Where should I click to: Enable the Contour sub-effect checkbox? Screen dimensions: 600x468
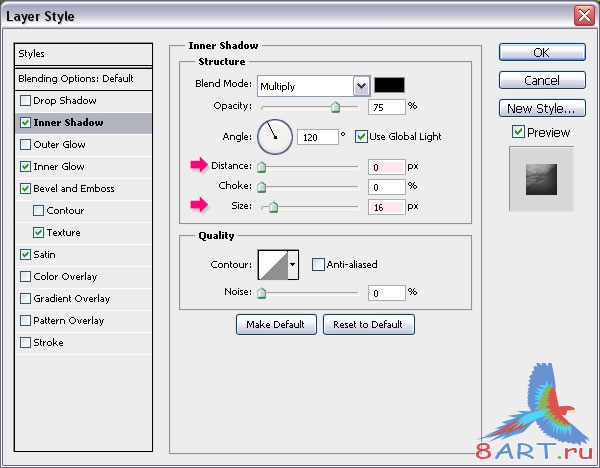click(x=38, y=210)
